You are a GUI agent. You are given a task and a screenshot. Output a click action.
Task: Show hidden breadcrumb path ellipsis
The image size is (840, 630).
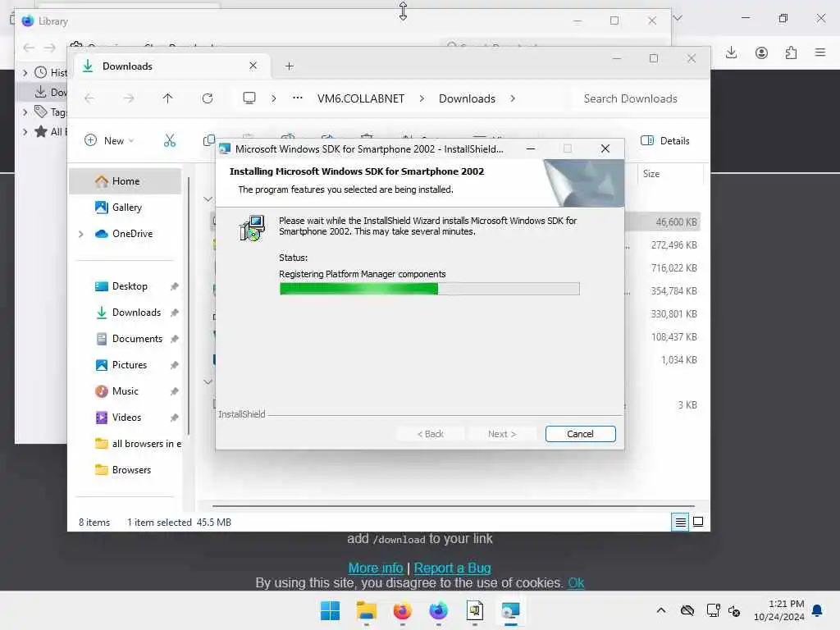(x=297, y=98)
